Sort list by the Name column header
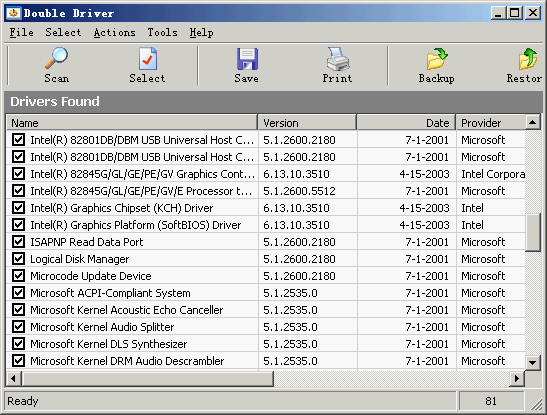 [132, 123]
